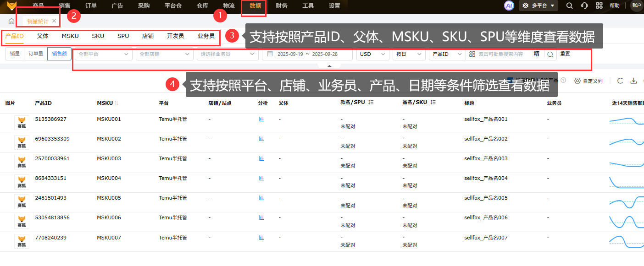This screenshot has width=644, height=266.
Task: Click the product thumbnail for 7708240239
Action: tap(22, 241)
